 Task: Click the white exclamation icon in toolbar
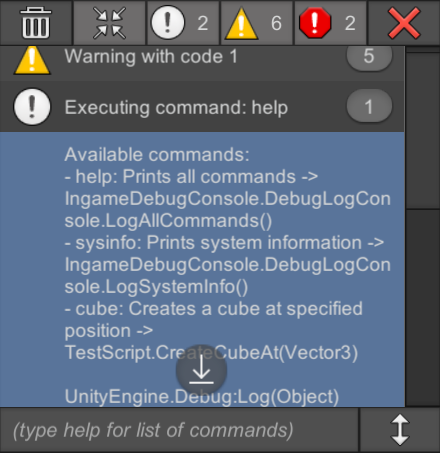(x=168, y=23)
